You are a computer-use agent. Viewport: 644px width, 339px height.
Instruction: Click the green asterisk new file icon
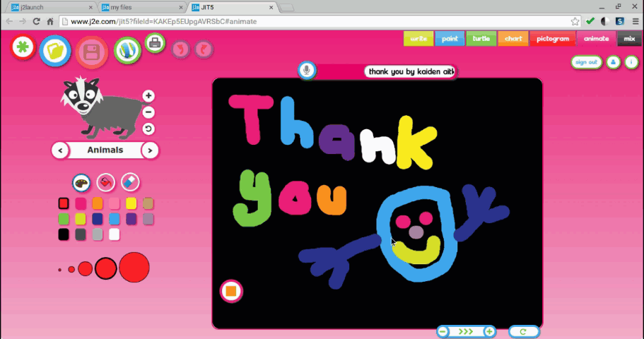pos(23,47)
